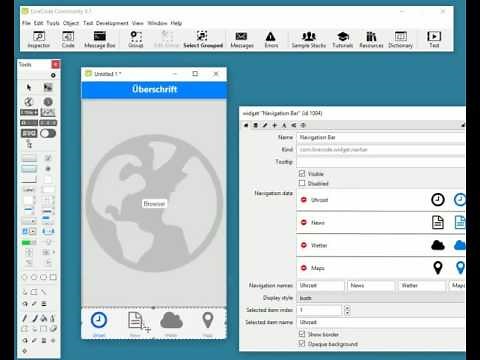The image size is (480, 360).
Task: Select the switch toggle widget in Tools palette
Action: click(48, 133)
